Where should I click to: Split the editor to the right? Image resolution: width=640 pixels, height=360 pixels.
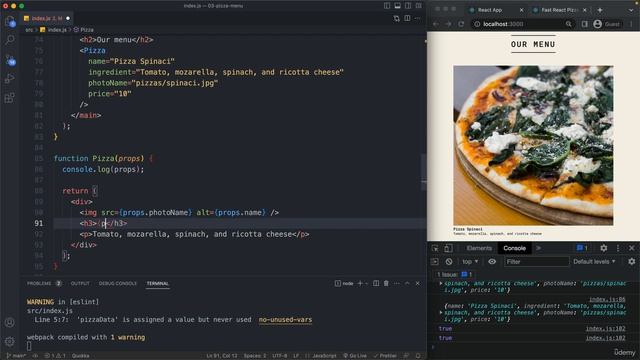(x=407, y=18)
